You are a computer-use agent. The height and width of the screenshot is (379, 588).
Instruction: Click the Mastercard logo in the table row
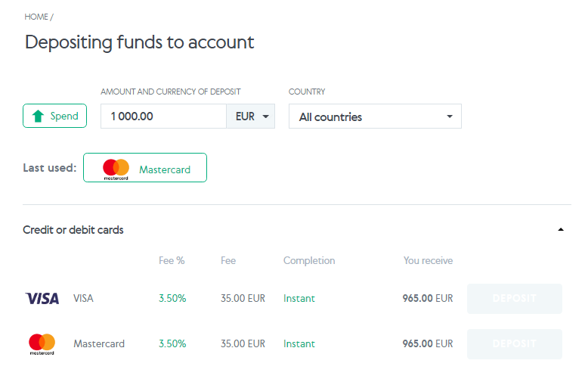42,344
